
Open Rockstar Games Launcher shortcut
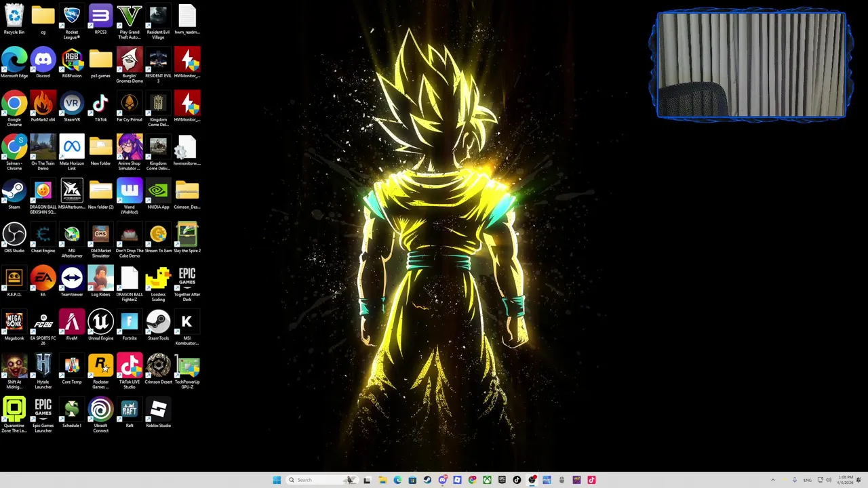click(x=100, y=371)
